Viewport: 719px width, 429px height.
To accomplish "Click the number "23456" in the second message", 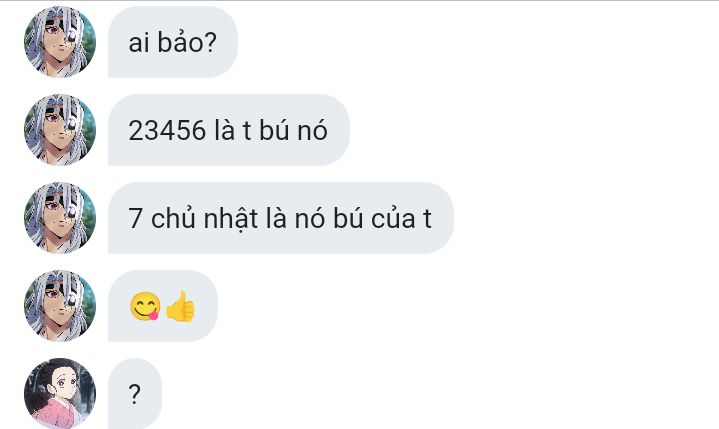I will coord(167,130).
